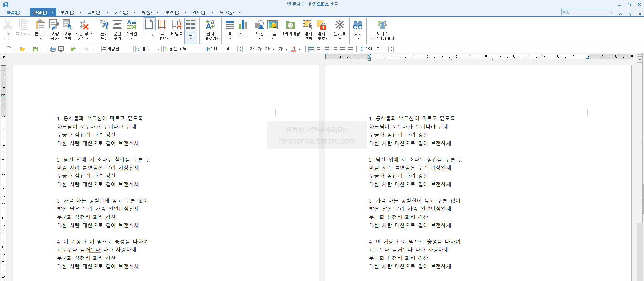
Task: Open the 검토(H) menu
Action: pos(199,12)
